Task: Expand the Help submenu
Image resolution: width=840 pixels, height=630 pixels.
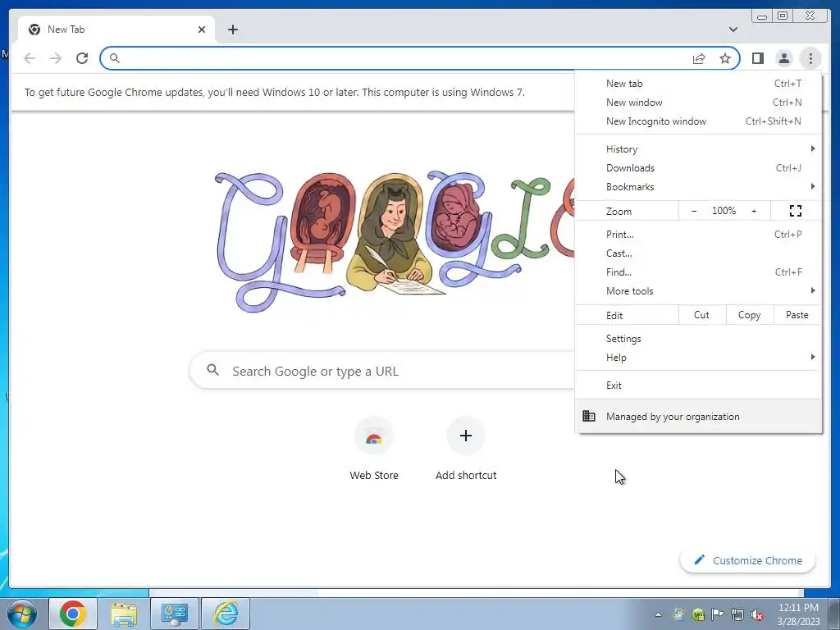Action: pyautogui.click(x=699, y=358)
